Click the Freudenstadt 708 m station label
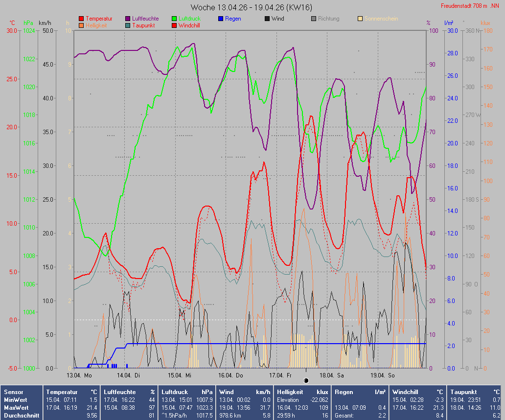505x420 pixels. tap(471, 6)
